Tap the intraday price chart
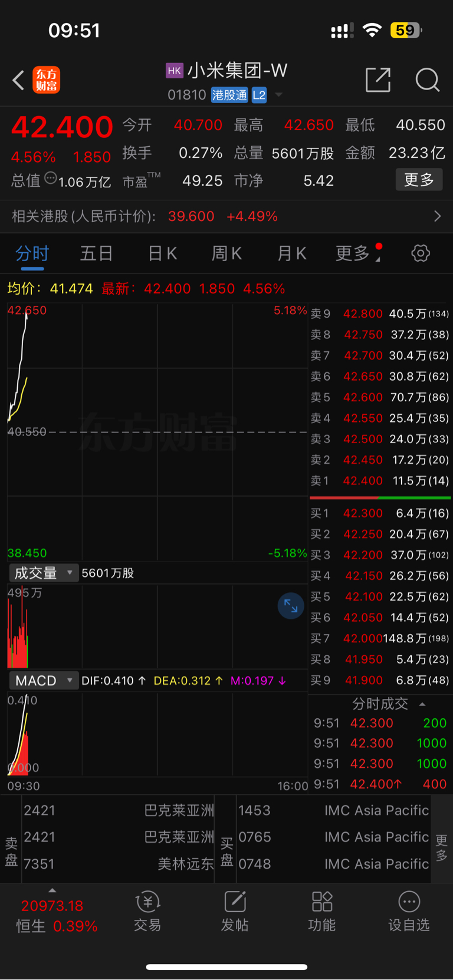453x980 pixels. click(x=157, y=431)
